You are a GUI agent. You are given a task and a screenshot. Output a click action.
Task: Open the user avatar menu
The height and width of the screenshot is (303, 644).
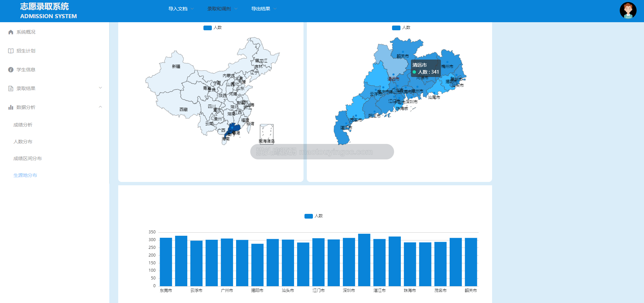point(628,10)
